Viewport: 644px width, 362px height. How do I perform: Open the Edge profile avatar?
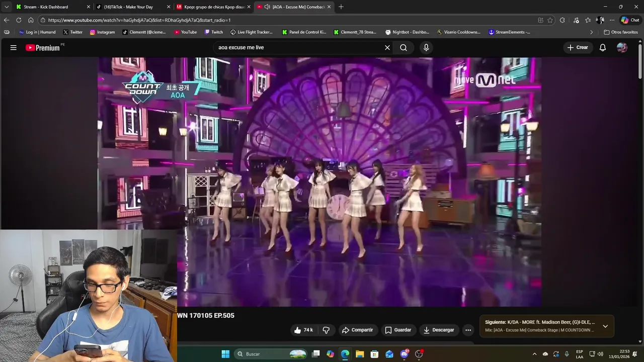click(600, 20)
